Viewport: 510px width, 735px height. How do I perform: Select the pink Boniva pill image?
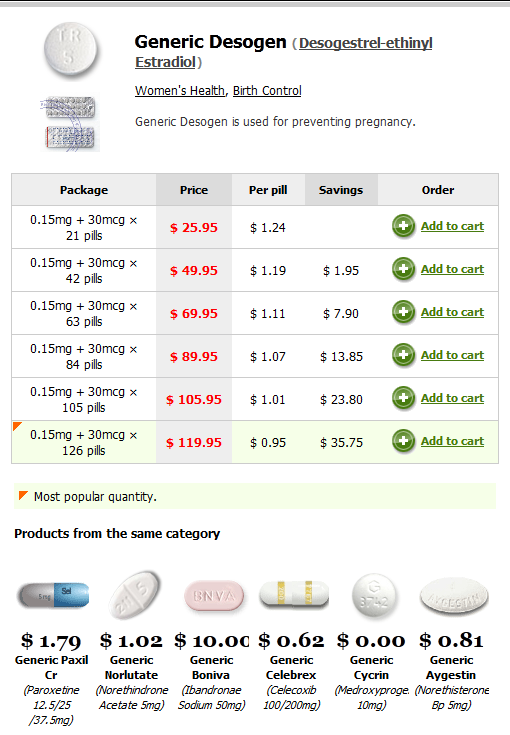tap(214, 596)
